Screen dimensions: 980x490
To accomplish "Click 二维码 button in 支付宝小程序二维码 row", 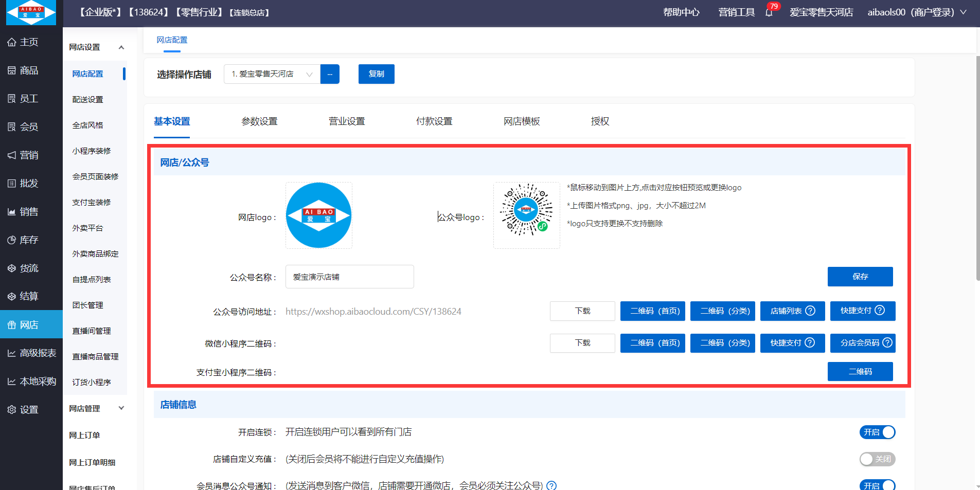I will [860, 372].
